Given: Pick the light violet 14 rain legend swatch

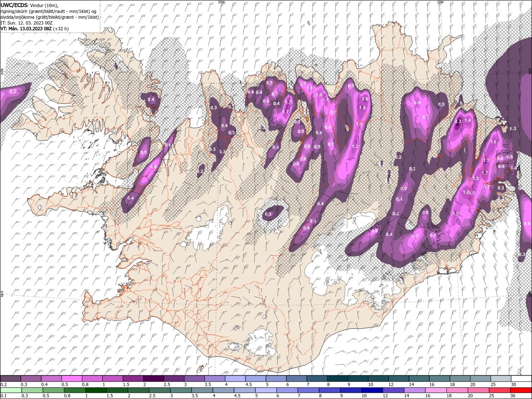Looking at the screenshot, I should coord(415,390).
